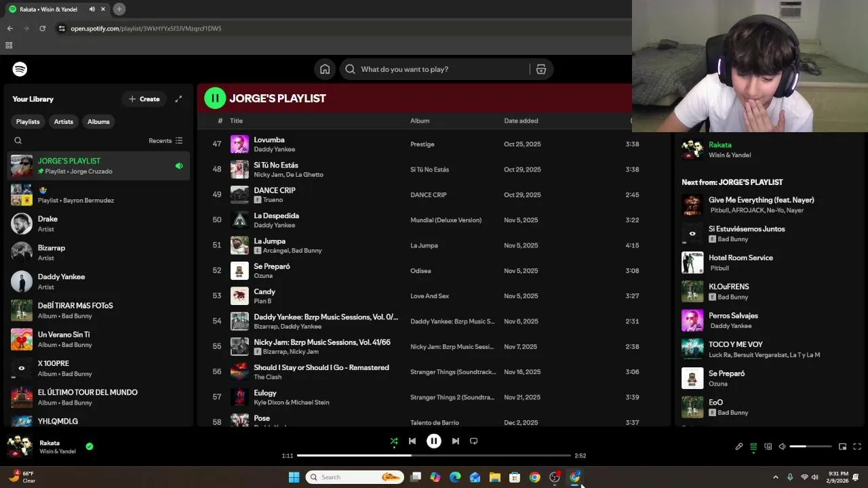This screenshot has height=488, width=868.
Task: Pause from the JORGE'S PLAYLIST header button
Action: [215, 98]
